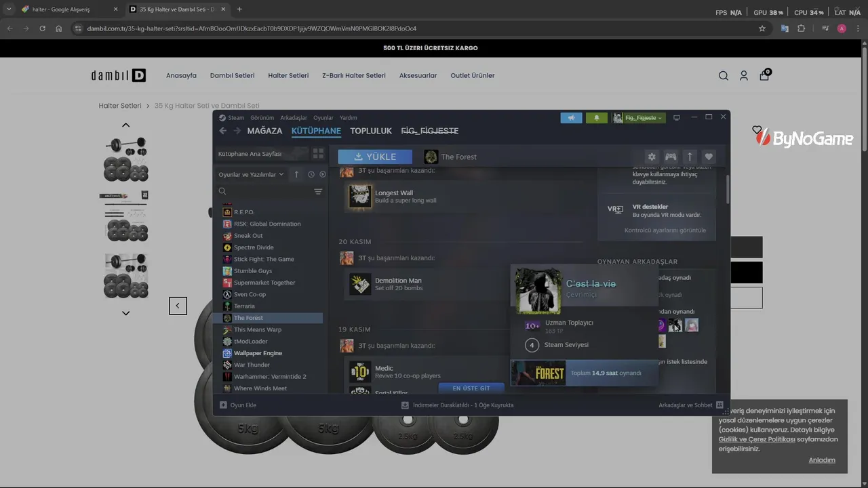Image resolution: width=868 pixels, height=488 pixels.
Task: Open advanced filter options in Steam library
Action: [318, 192]
